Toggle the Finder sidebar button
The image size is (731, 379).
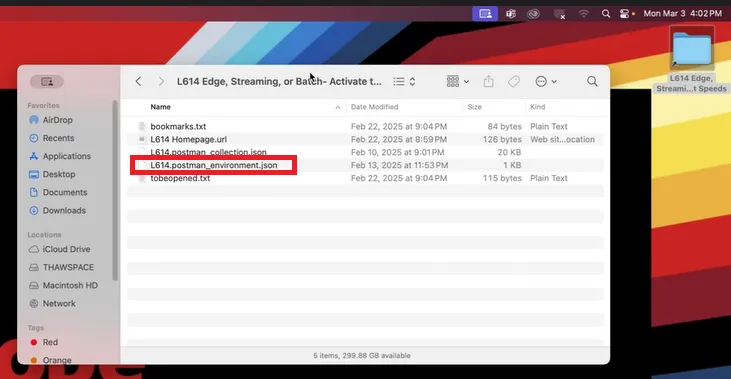tap(47, 82)
